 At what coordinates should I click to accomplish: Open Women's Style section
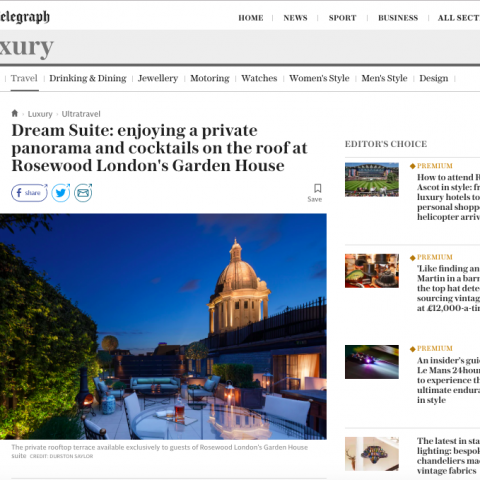click(319, 79)
